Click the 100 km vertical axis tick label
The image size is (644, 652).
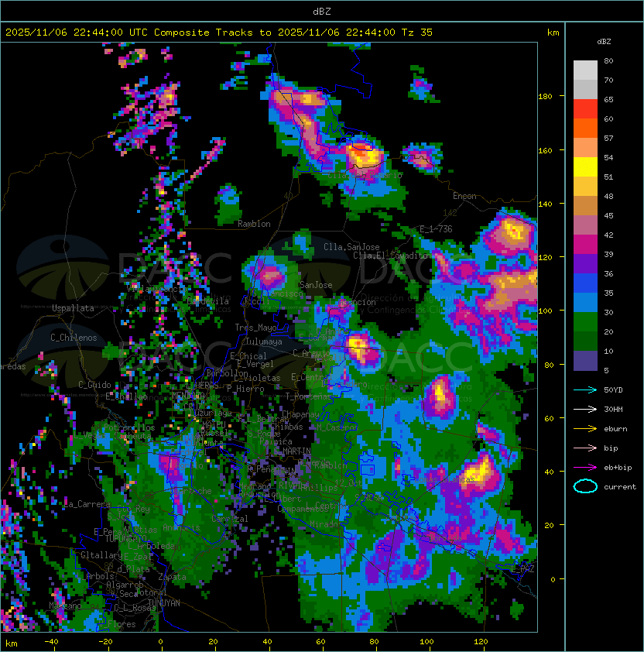click(x=545, y=311)
